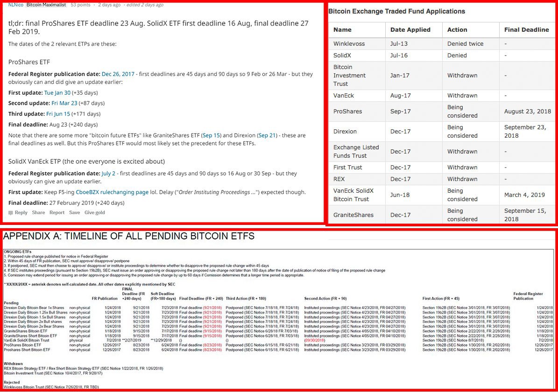Click the 'Third Action (FR + 180)' header
This screenshot has width=558, height=392.
click(246, 299)
